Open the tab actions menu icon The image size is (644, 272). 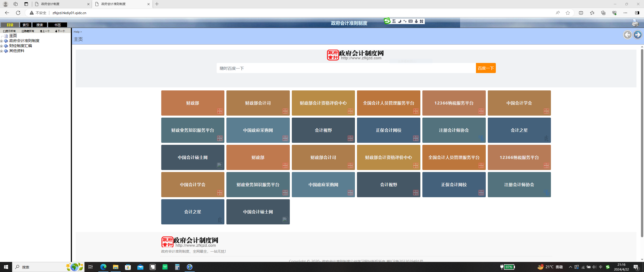point(26,4)
